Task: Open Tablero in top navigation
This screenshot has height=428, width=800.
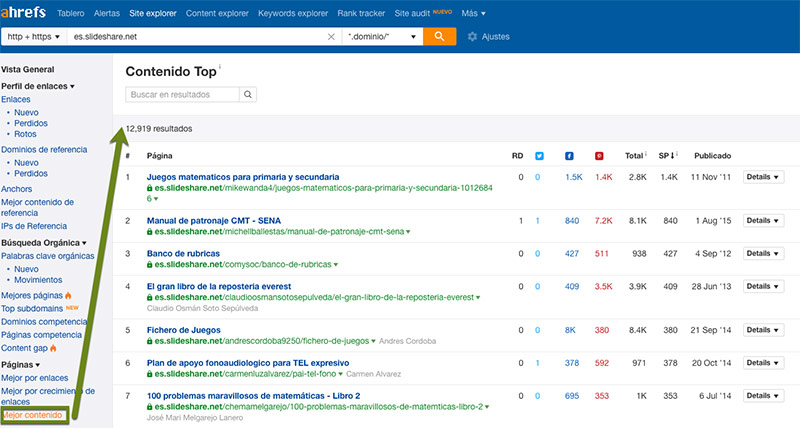Action: (71, 13)
